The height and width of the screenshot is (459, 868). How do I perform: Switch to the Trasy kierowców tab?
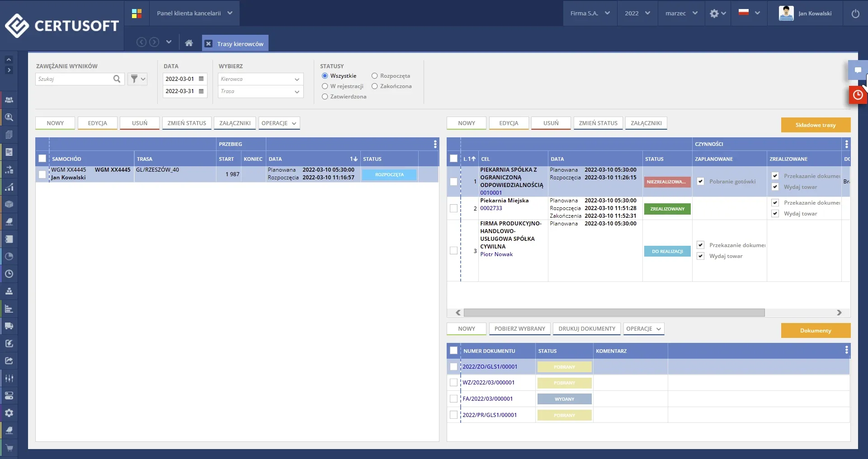[240, 44]
